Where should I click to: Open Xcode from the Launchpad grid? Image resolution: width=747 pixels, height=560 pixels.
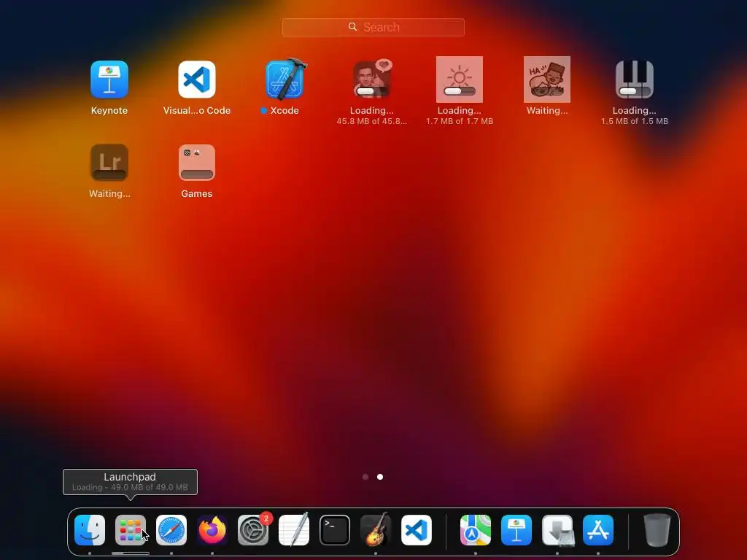285,79
